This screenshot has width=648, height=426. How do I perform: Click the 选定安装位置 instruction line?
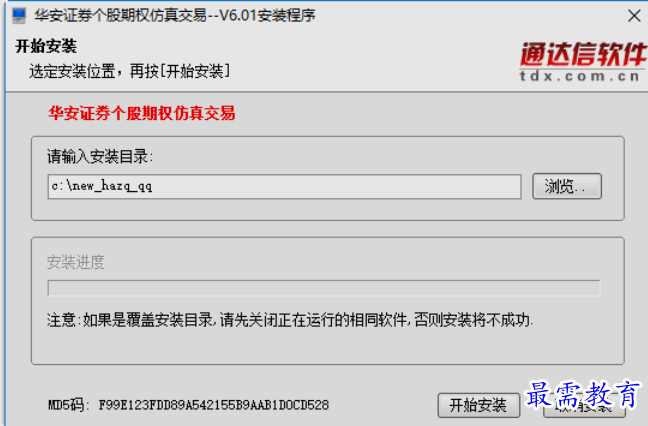pos(129,71)
